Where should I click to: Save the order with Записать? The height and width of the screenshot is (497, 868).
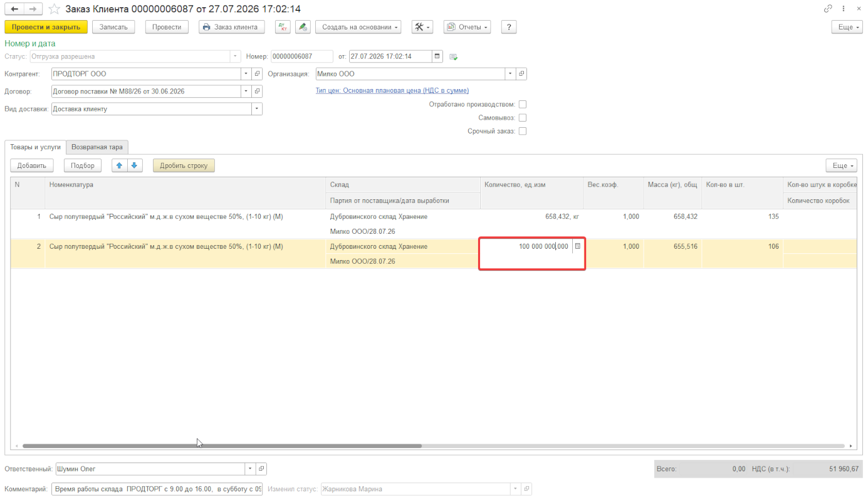pyautogui.click(x=113, y=27)
